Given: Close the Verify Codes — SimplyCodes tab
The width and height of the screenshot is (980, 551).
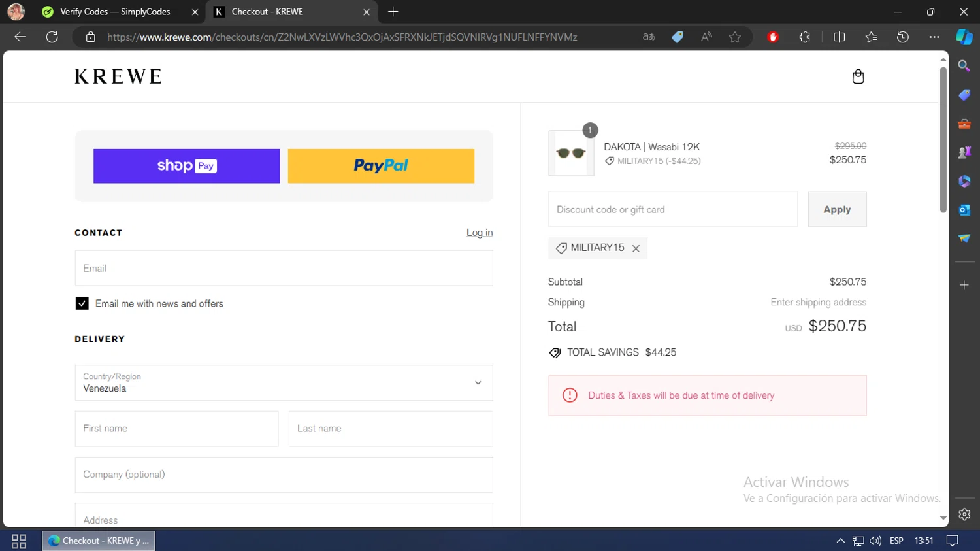Looking at the screenshot, I should point(195,12).
